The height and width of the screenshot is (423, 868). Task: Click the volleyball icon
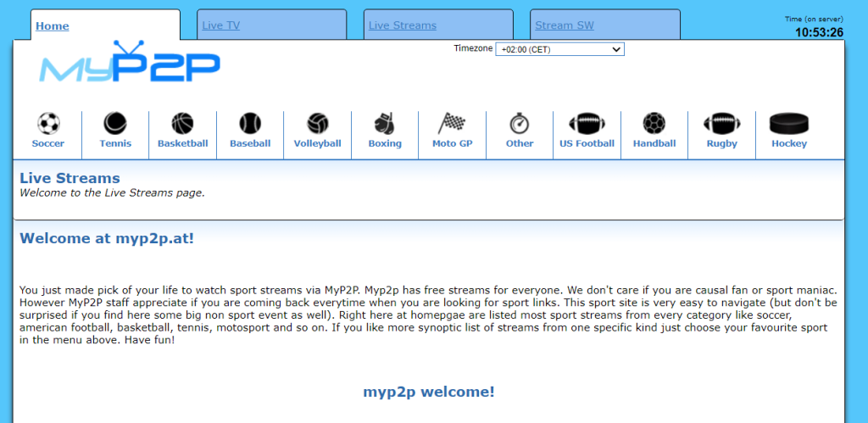click(x=318, y=124)
